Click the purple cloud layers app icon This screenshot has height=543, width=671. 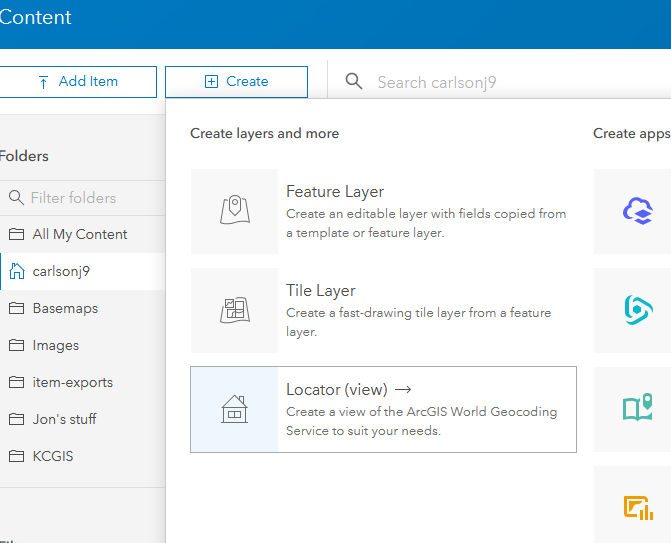tap(637, 211)
